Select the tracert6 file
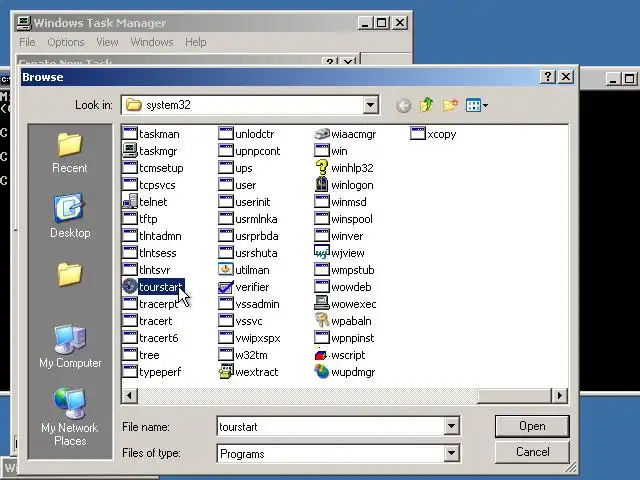Viewport: 640px width, 480px height. (150, 338)
